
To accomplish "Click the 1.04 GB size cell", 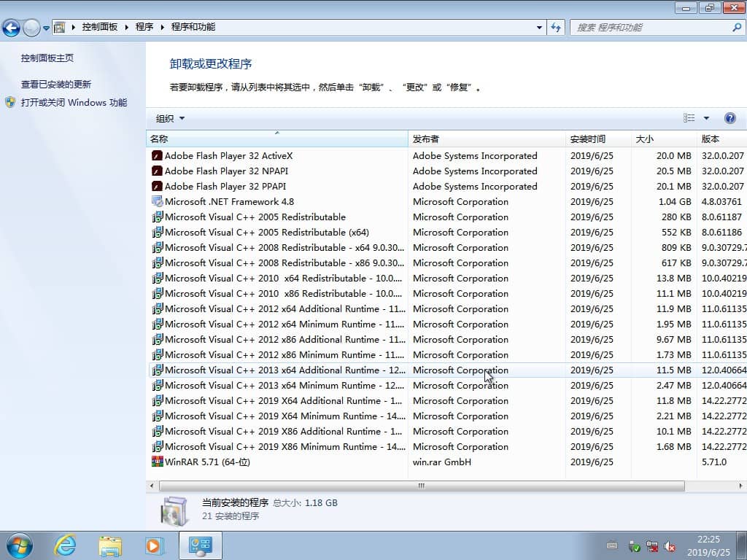I will 675,201.
